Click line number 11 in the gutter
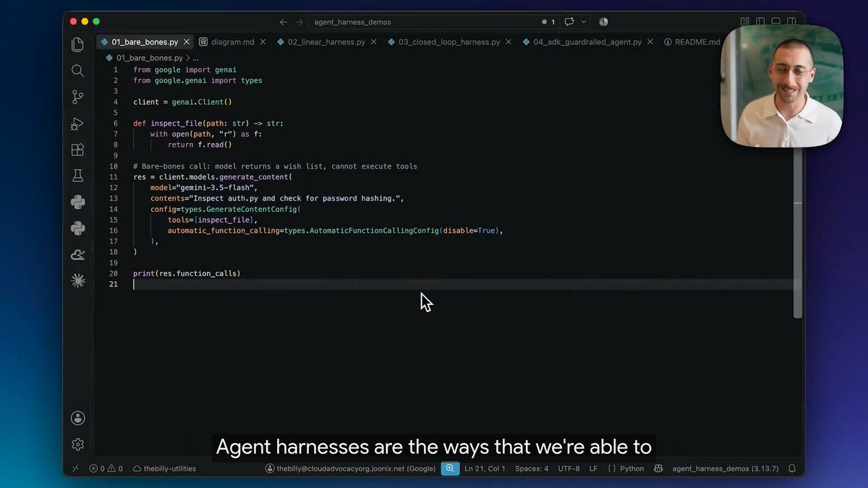868x488 pixels. pos(114,177)
